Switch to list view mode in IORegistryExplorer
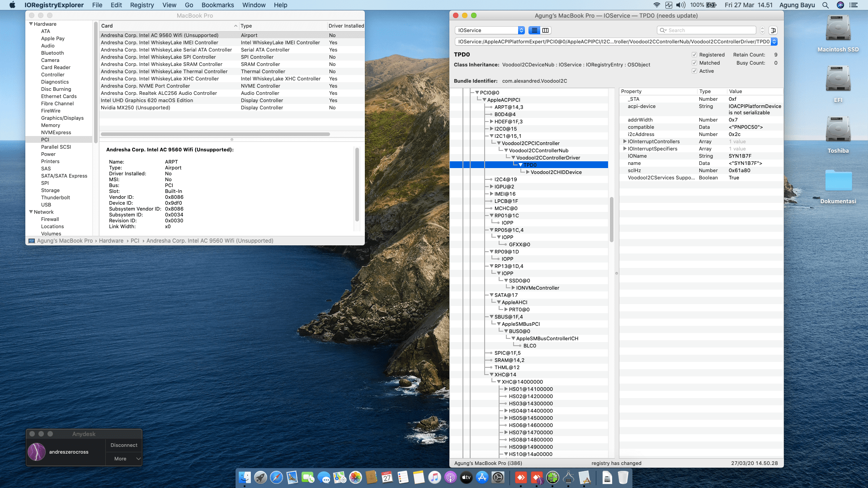Screen dimensions: 868x488 pos(534,30)
